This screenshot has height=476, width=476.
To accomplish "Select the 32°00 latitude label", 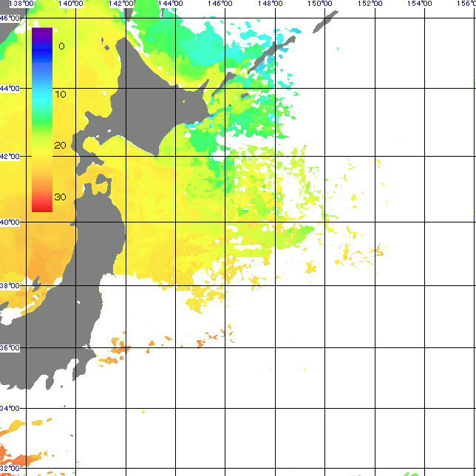I will point(10,469).
